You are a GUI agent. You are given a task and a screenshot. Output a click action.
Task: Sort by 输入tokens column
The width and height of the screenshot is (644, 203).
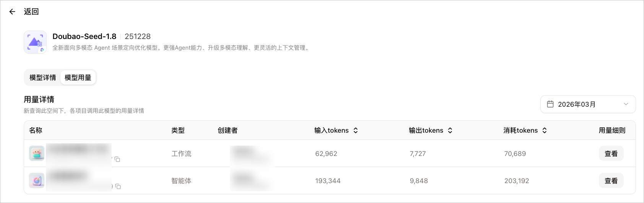[x=356, y=130]
